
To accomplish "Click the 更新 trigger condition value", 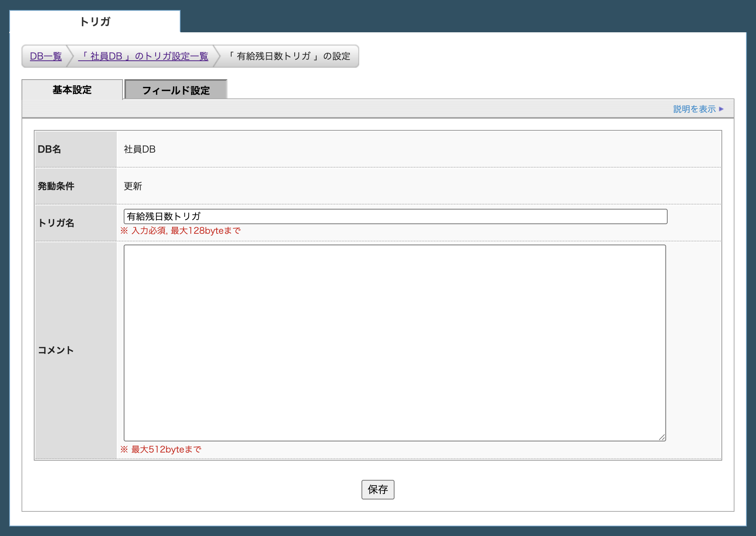I will coord(133,186).
